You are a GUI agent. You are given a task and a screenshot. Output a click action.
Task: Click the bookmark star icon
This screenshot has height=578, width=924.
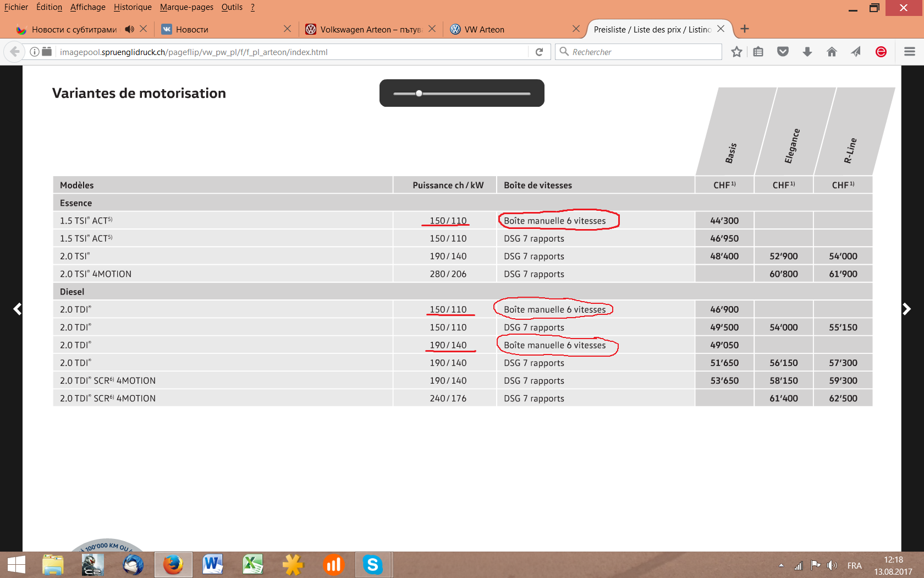coord(736,52)
